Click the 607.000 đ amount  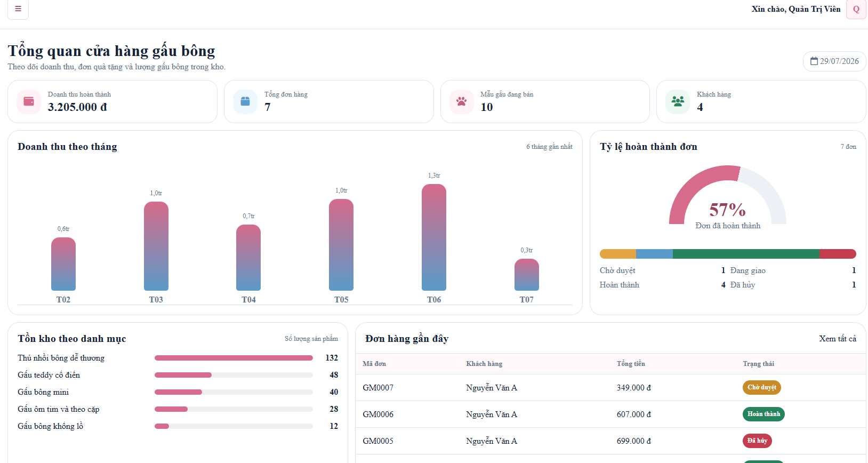pos(634,414)
